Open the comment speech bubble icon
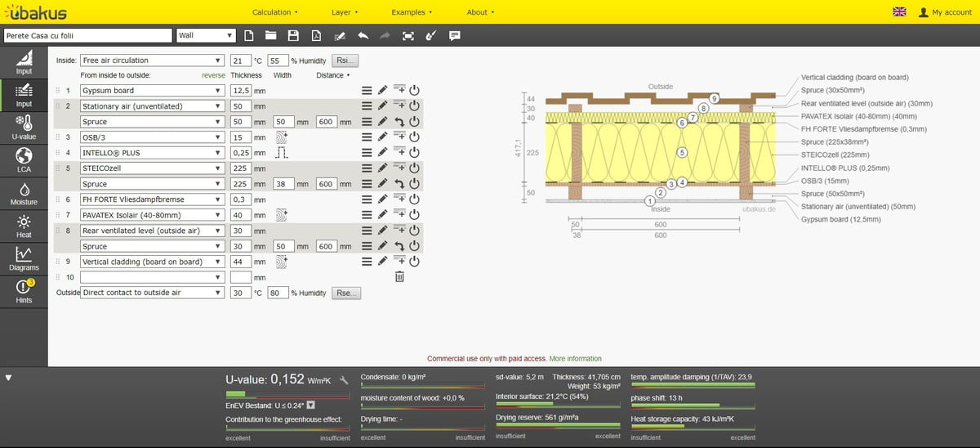The height and width of the screenshot is (448, 980). point(455,36)
